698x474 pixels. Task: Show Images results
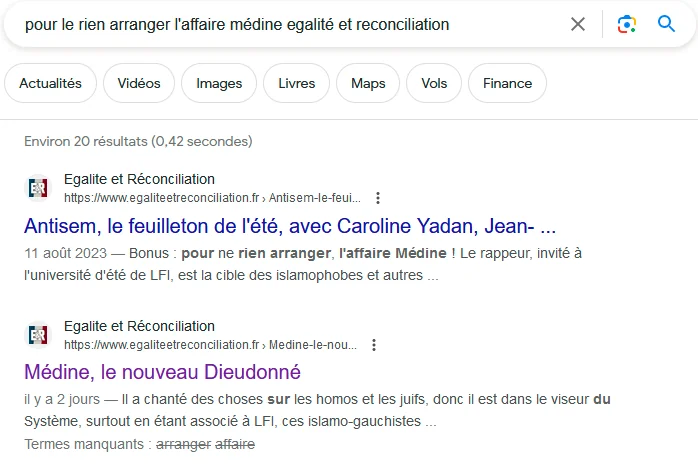[x=219, y=83]
